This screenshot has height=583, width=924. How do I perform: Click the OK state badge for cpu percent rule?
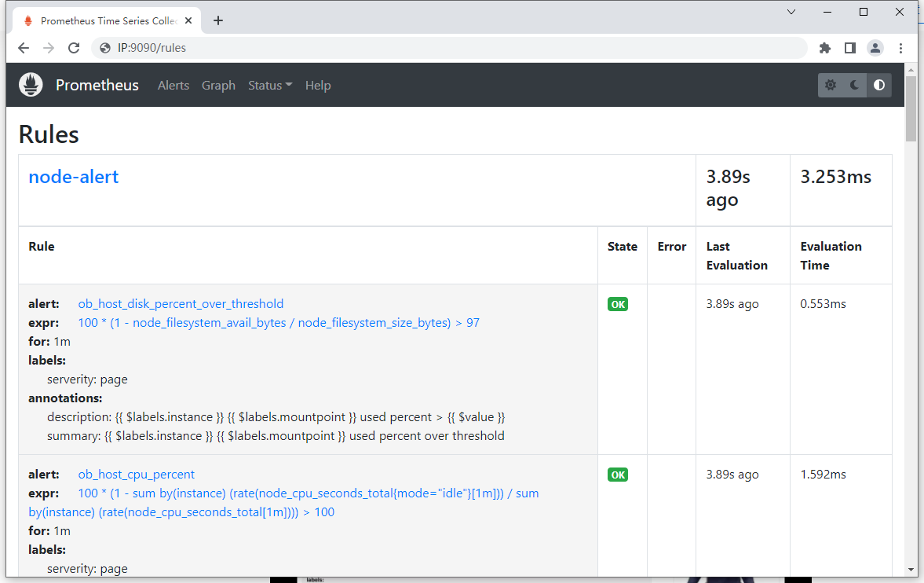click(618, 475)
